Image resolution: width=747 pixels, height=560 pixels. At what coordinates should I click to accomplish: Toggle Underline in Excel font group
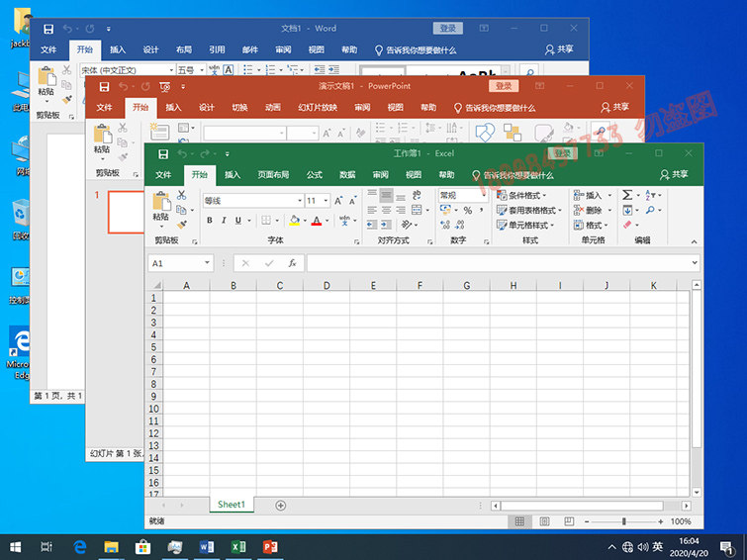click(x=237, y=221)
